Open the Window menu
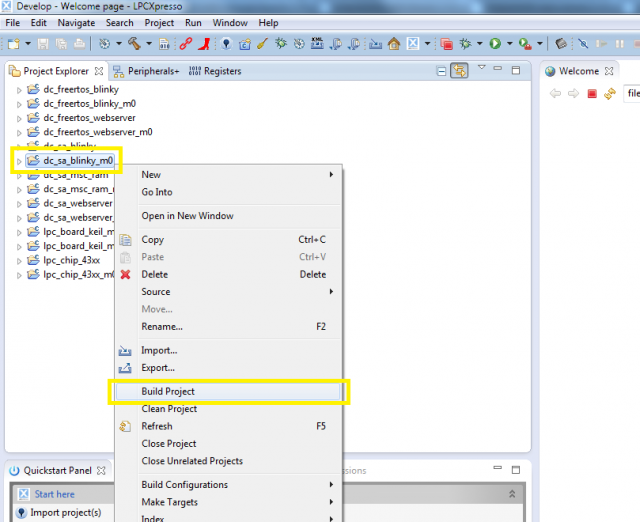 [x=230, y=23]
